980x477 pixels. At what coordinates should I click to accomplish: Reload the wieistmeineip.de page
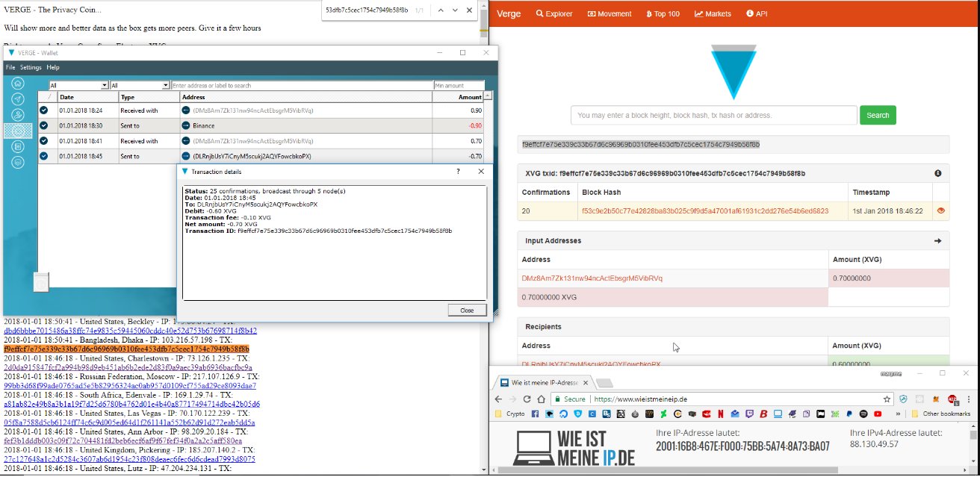[x=527, y=399]
